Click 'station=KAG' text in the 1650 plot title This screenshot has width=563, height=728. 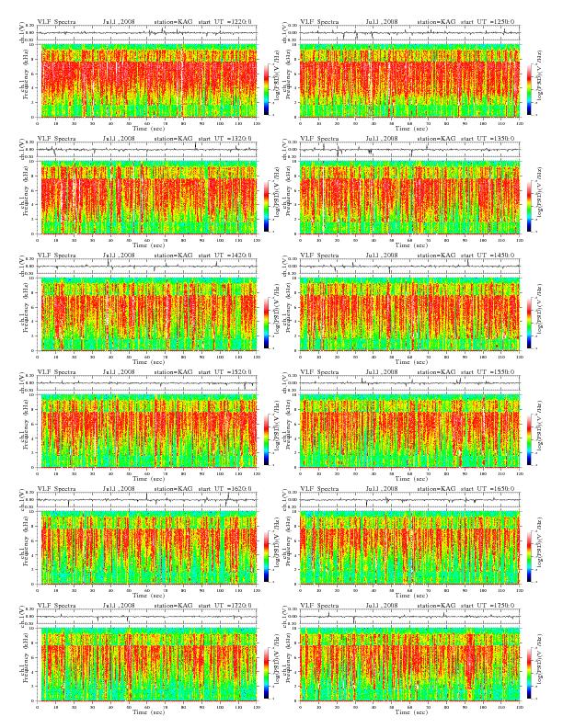[x=436, y=489]
